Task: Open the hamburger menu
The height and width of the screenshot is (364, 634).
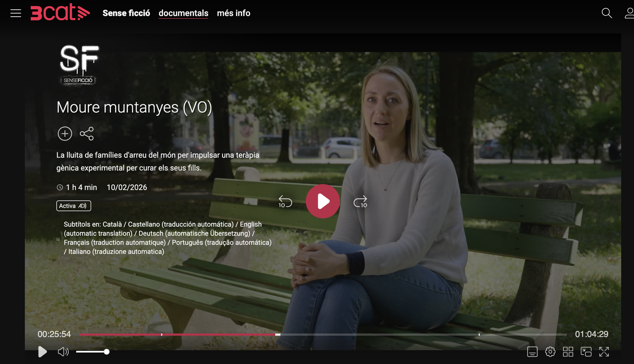Action: (16, 13)
